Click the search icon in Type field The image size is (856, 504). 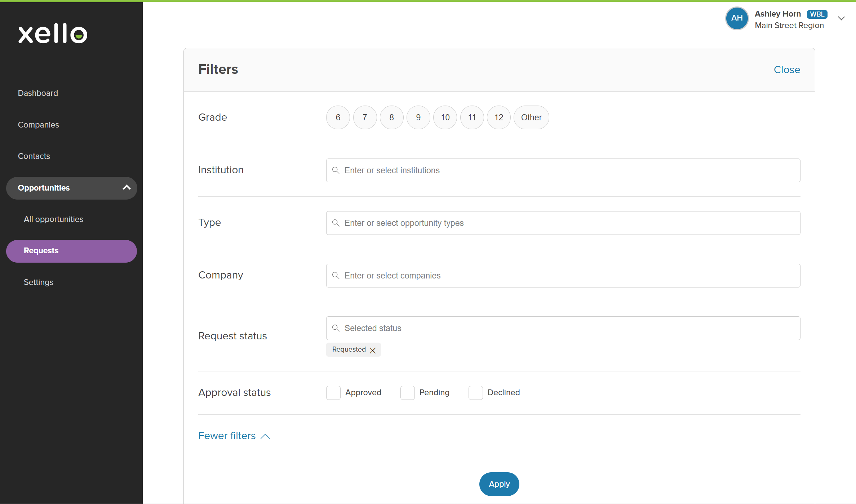click(336, 223)
